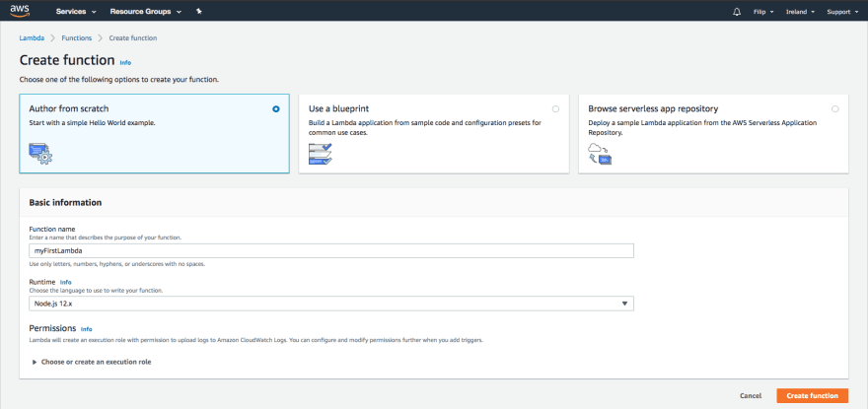Open the Runtime Node.js 12.x dropdown
Viewport: 868px width, 409px height.
331,304
